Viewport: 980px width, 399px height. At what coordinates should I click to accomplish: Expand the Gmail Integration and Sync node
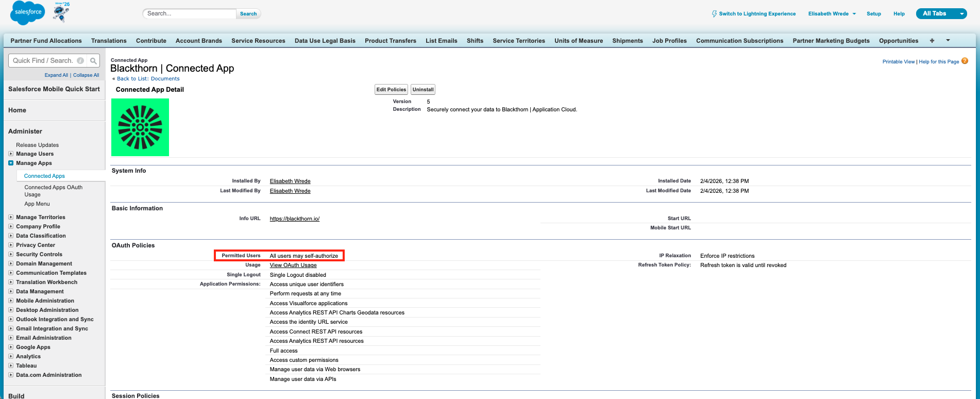click(11, 328)
